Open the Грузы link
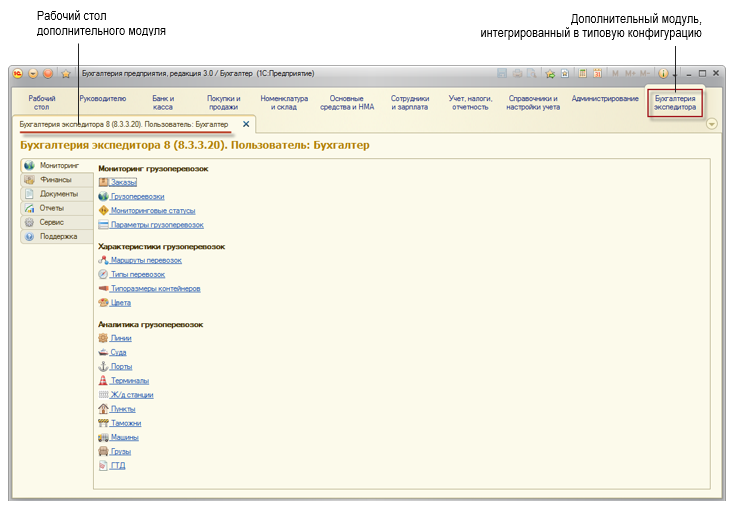Screen dimensions: 732x507 (120, 452)
